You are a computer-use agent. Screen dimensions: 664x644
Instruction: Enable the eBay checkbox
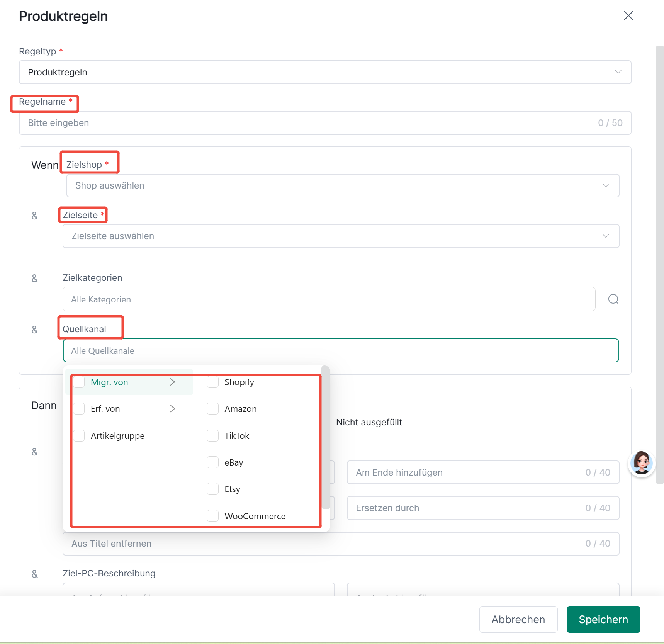212,462
